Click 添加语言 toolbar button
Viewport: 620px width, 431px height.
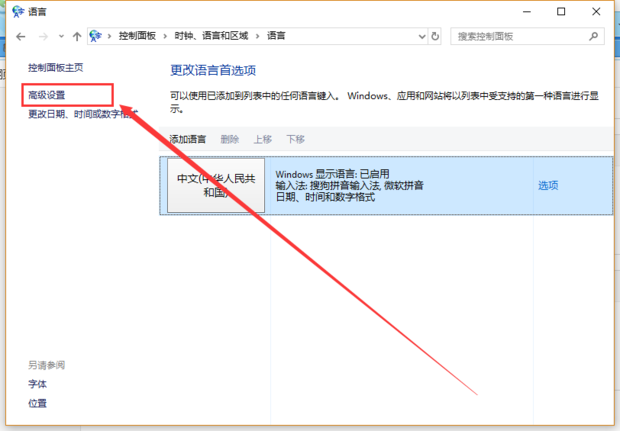click(x=188, y=139)
